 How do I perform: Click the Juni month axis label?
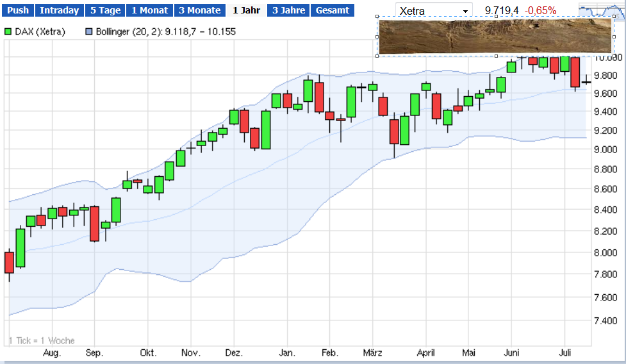(x=511, y=353)
